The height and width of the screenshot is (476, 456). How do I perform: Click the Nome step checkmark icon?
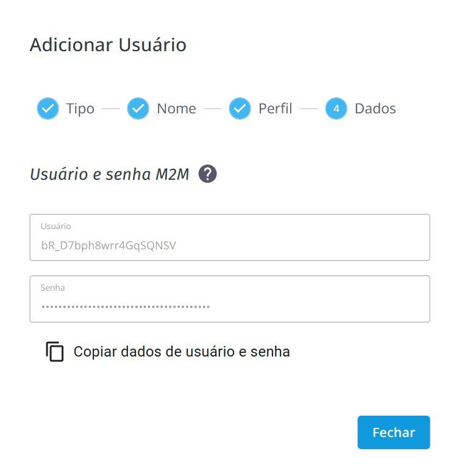(x=138, y=108)
